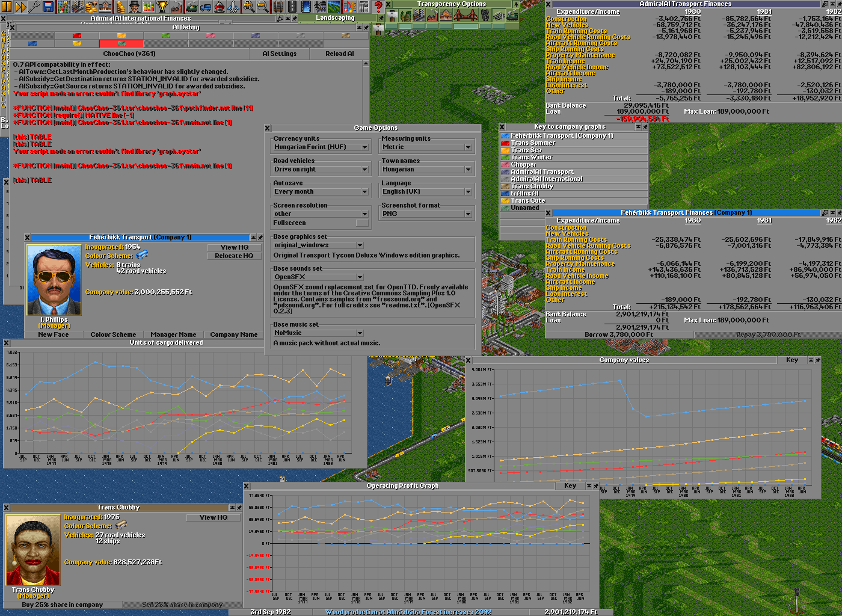Viewport: 842px width, 616px height.
Task: Open the Currency units dropdown
Action: click(321, 147)
